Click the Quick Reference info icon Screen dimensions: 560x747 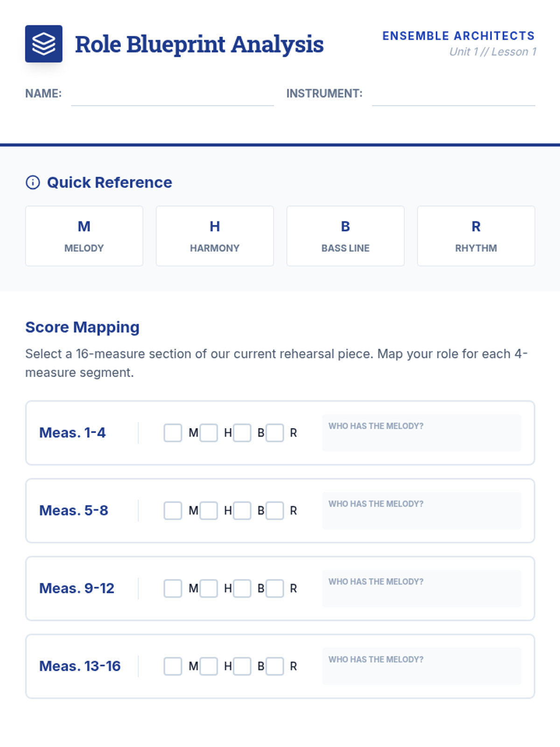33,182
